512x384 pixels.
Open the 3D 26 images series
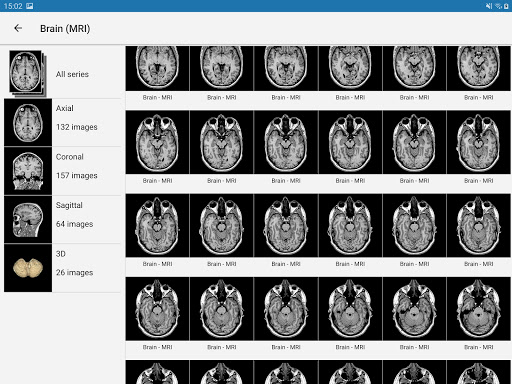point(62,268)
